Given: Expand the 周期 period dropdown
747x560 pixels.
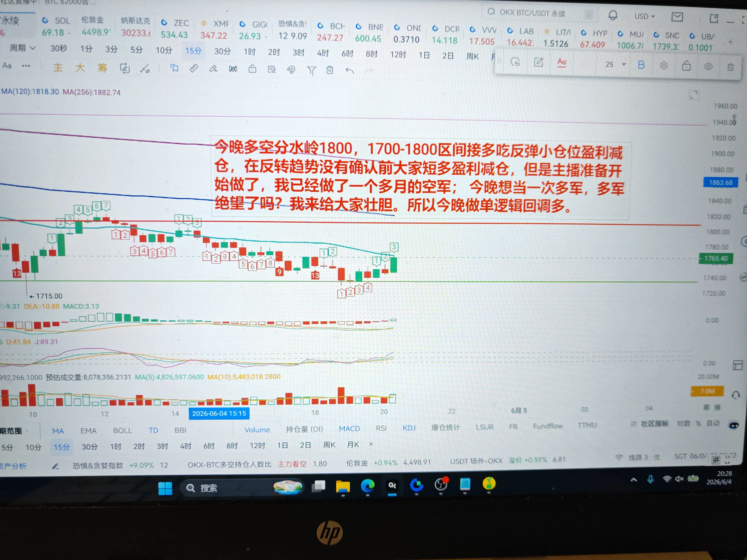Looking at the screenshot, I should 22,48.
